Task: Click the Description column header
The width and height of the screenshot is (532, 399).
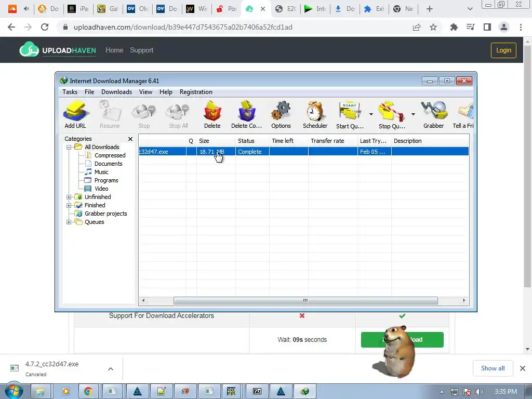Action: tap(430, 141)
